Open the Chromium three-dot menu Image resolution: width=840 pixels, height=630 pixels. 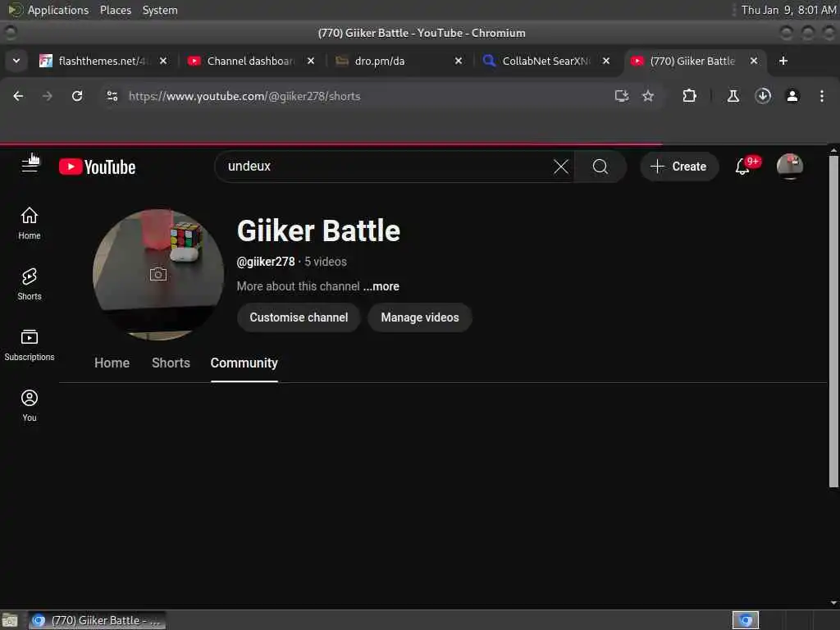tap(822, 96)
